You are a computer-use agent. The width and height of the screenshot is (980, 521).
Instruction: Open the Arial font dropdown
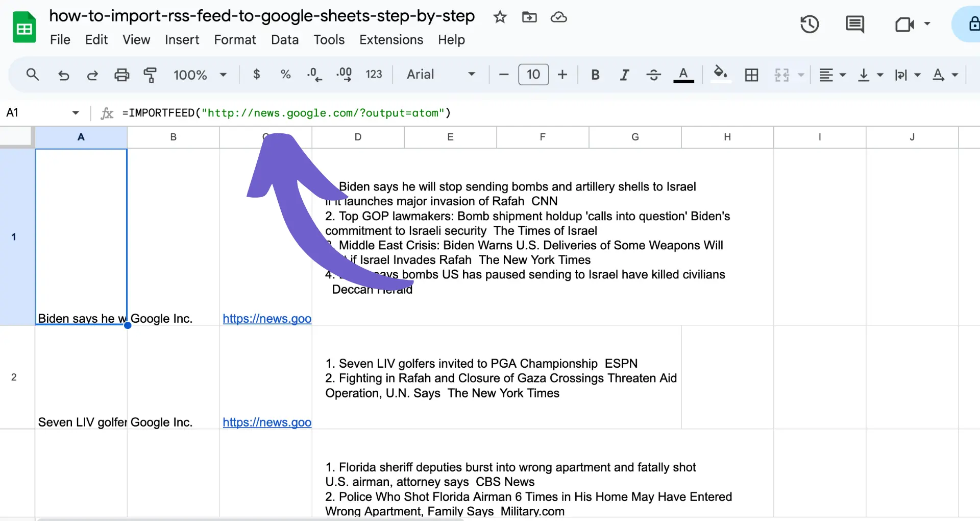(441, 75)
